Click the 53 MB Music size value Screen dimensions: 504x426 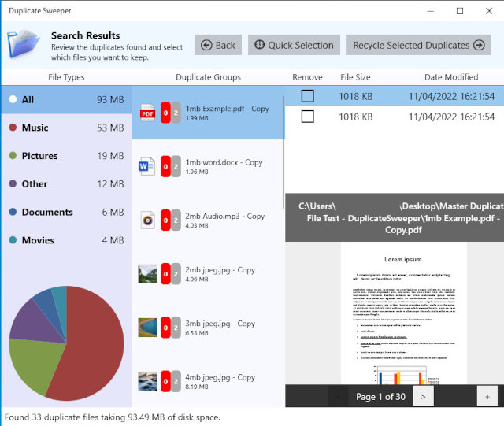click(x=110, y=128)
